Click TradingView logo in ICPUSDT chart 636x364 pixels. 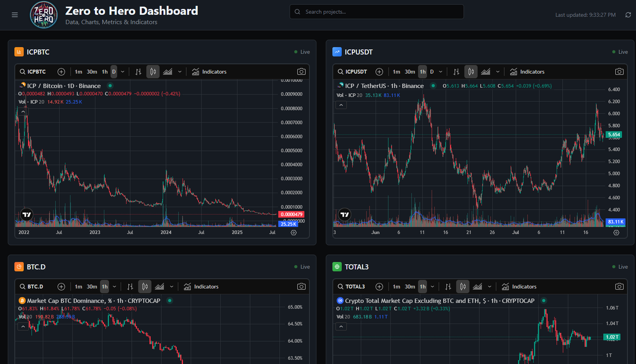pyautogui.click(x=344, y=215)
